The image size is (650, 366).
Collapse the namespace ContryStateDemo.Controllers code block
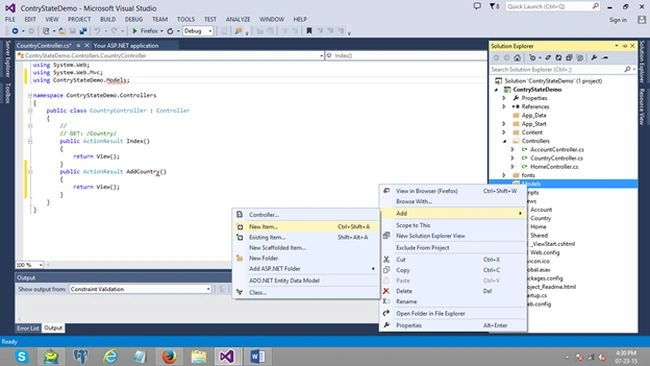click(30, 95)
